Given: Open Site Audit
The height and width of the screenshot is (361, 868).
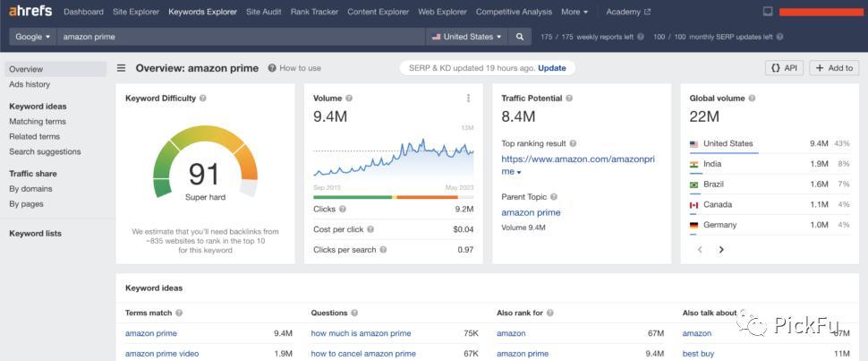Looking at the screenshot, I should click(263, 12).
